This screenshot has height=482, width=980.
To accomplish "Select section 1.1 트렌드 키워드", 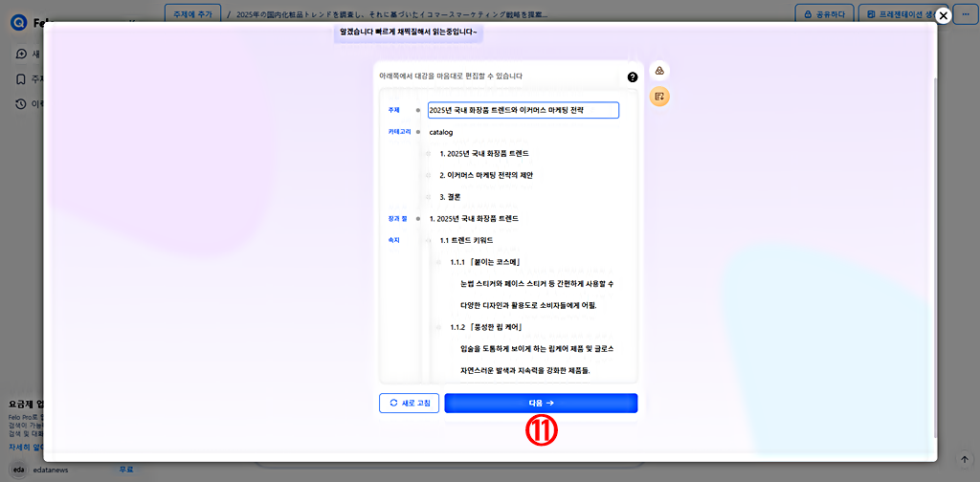I will [466, 240].
